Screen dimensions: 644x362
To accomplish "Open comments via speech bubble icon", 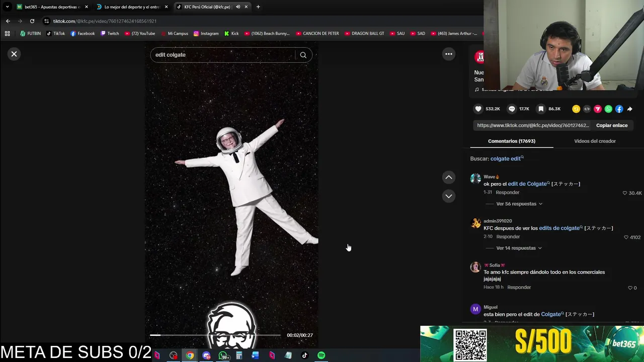I will click(512, 109).
